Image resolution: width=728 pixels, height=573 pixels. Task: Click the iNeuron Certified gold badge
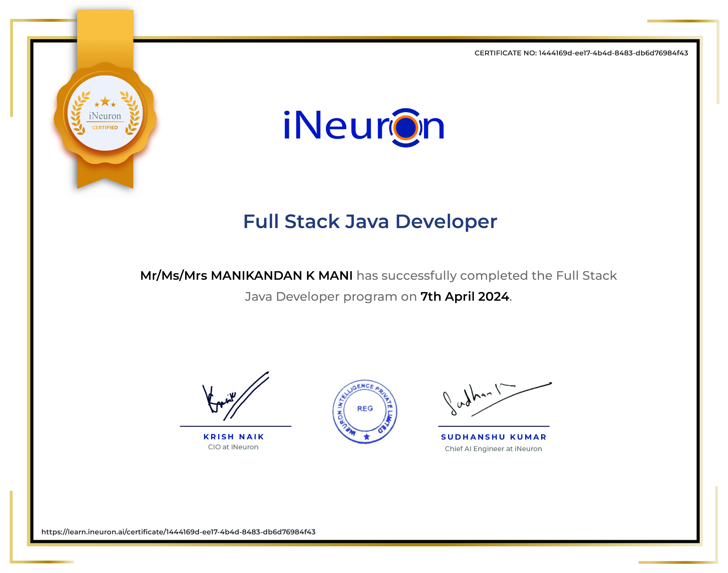tap(105, 113)
